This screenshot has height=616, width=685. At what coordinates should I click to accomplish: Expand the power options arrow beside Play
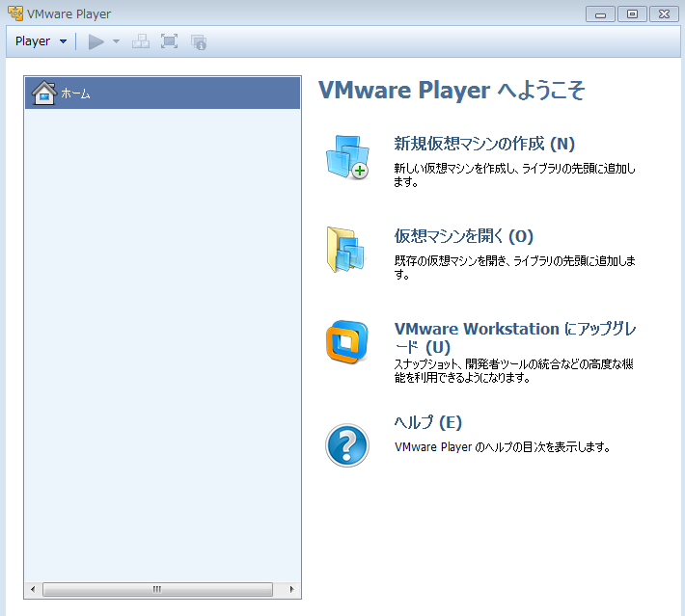(116, 41)
